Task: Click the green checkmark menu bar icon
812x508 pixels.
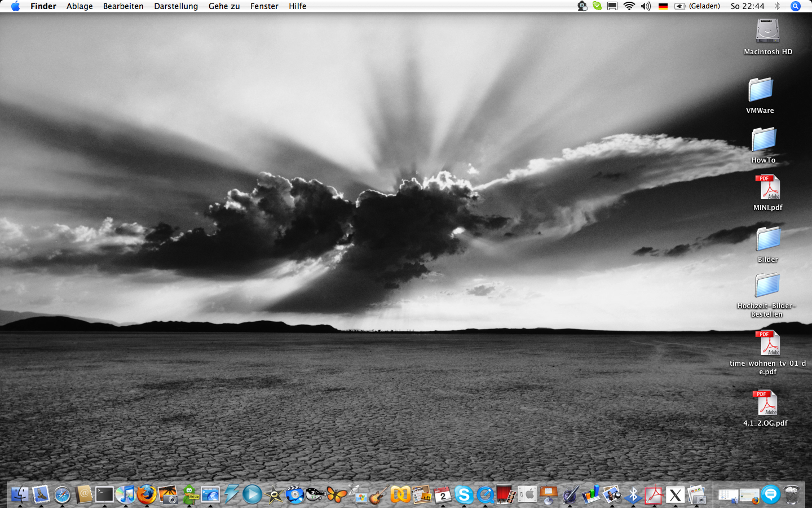Action: coord(597,6)
